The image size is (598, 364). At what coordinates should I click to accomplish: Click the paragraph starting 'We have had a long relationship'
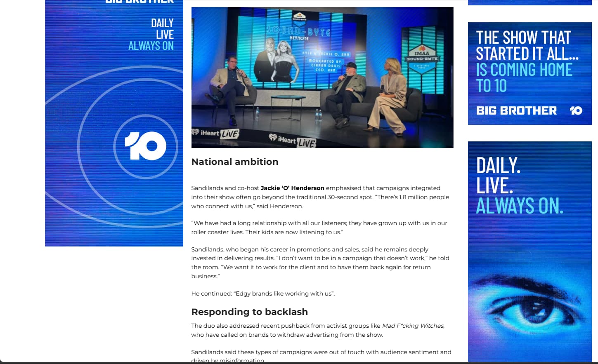(319, 228)
